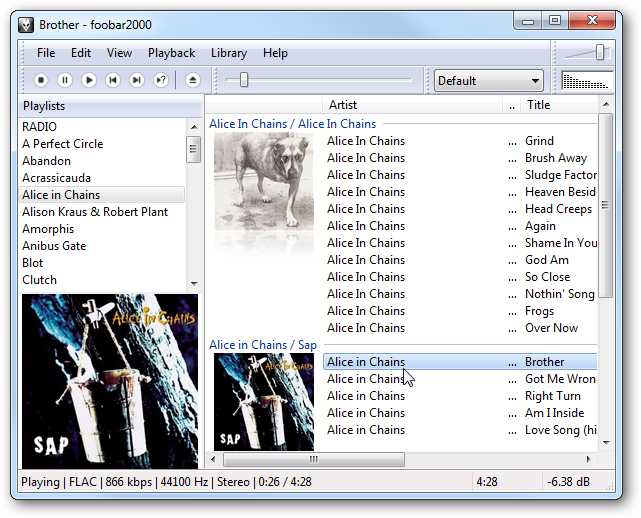The height and width of the screenshot is (518, 641).
Task: Click the Playlists panel header
Action: pyautogui.click(x=110, y=106)
